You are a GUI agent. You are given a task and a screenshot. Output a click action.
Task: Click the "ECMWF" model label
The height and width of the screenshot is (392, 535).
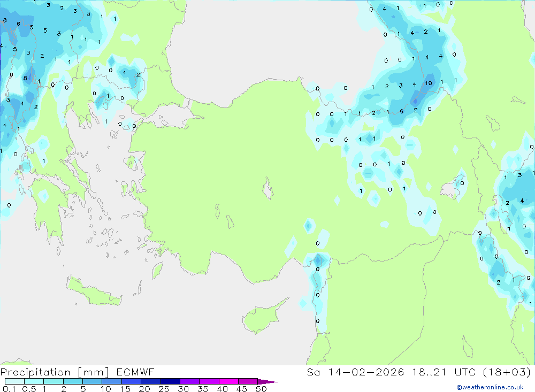pos(135,372)
